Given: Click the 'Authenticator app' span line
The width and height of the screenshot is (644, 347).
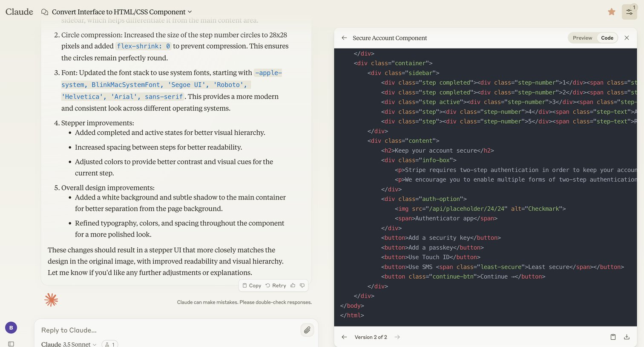Looking at the screenshot, I should tap(446, 218).
